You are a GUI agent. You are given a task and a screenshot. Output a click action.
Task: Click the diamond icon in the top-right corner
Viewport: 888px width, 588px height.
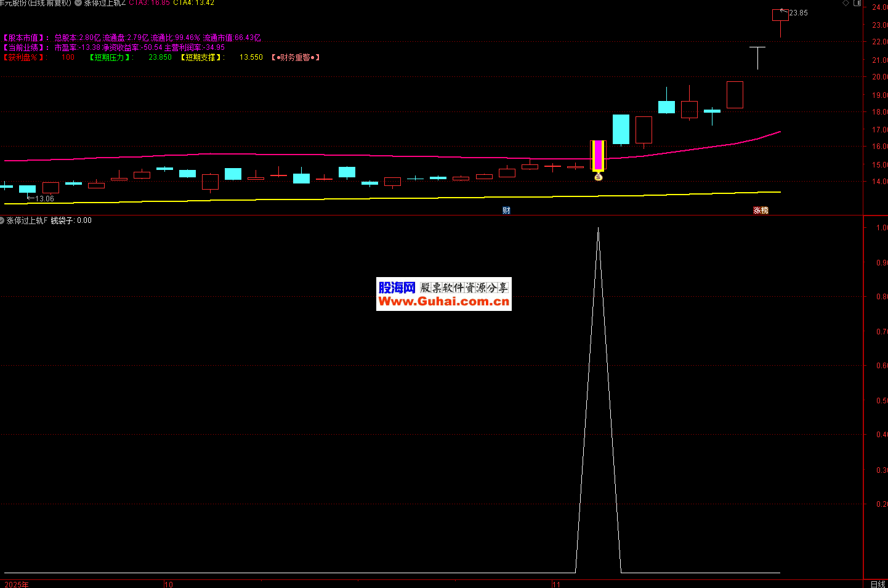pyautogui.click(x=846, y=3)
